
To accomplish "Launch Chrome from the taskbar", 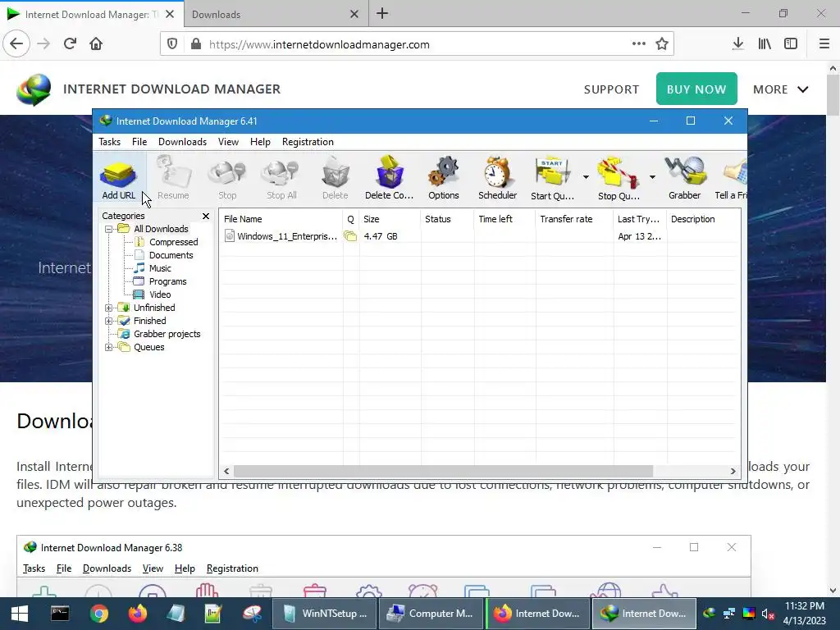I will tap(98, 614).
